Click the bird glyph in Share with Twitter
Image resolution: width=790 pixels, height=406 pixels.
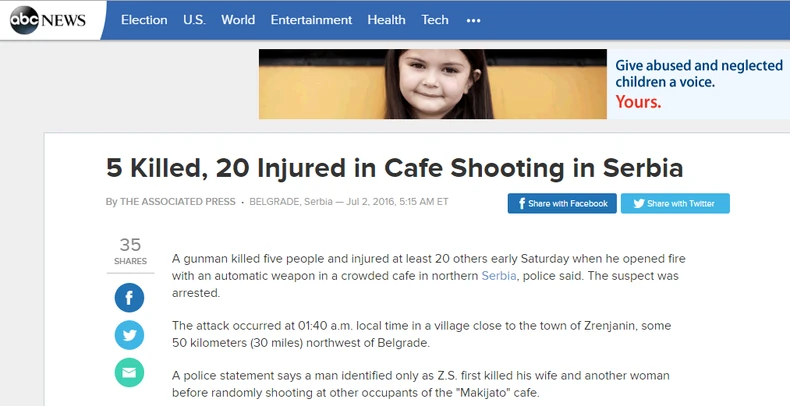coord(639,204)
